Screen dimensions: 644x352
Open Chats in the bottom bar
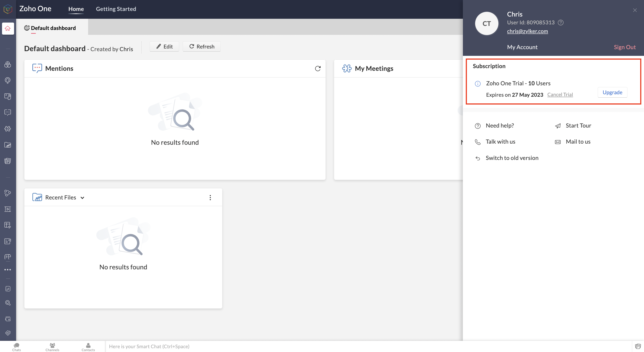click(17, 347)
